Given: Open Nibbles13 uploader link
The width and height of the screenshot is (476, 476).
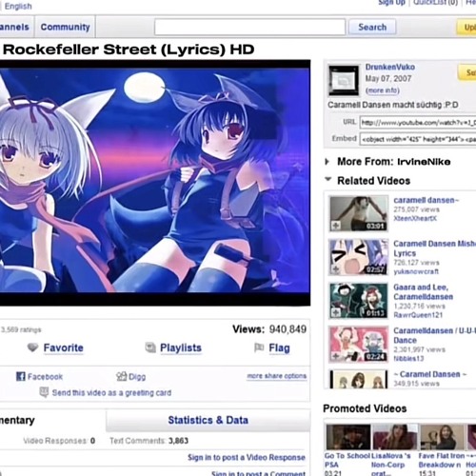Looking at the screenshot, I should point(408,359).
